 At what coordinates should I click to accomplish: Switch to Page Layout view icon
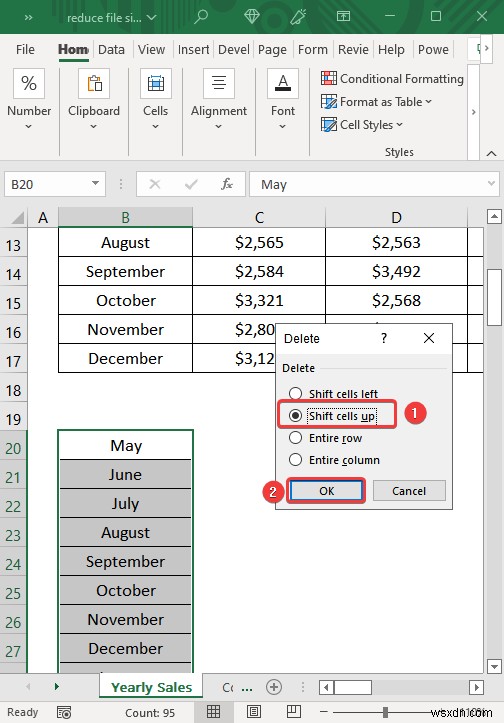(254, 711)
